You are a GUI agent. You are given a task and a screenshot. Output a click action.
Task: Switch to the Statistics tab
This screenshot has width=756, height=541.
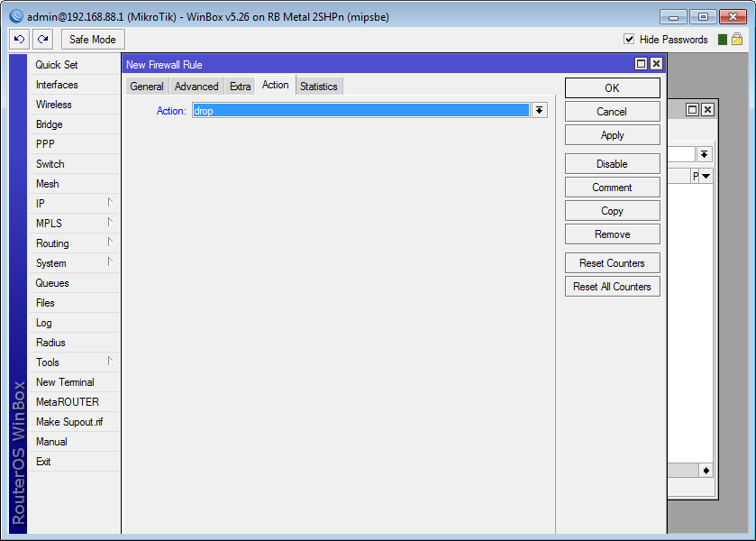coord(319,87)
